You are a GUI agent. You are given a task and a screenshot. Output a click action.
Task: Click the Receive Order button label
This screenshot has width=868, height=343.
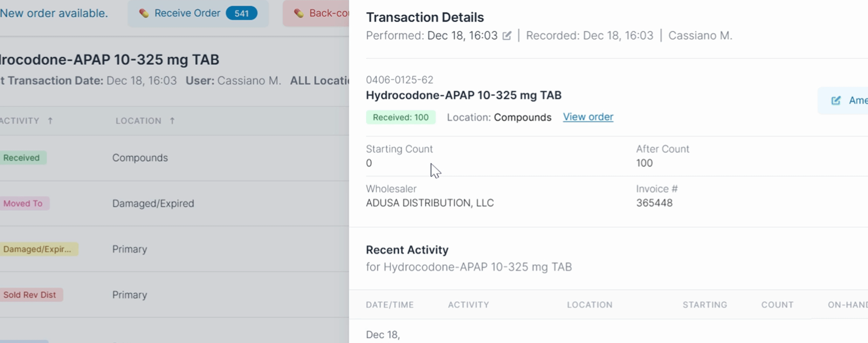(x=187, y=13)
